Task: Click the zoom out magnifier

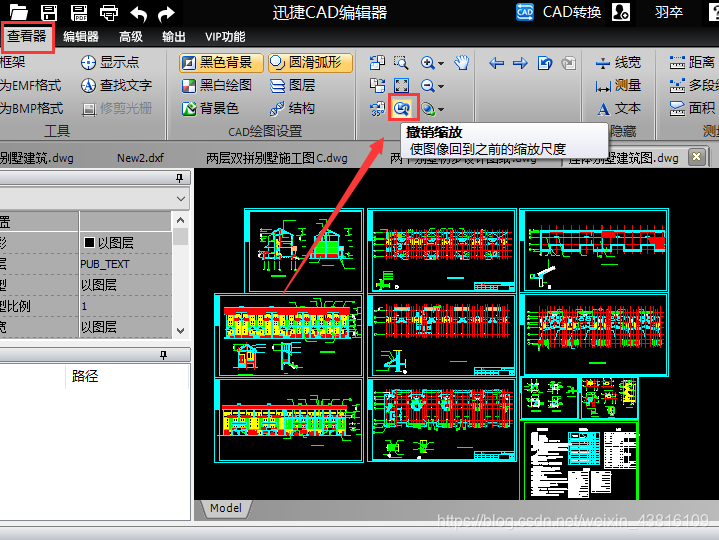Action: [x=427, y=85]
